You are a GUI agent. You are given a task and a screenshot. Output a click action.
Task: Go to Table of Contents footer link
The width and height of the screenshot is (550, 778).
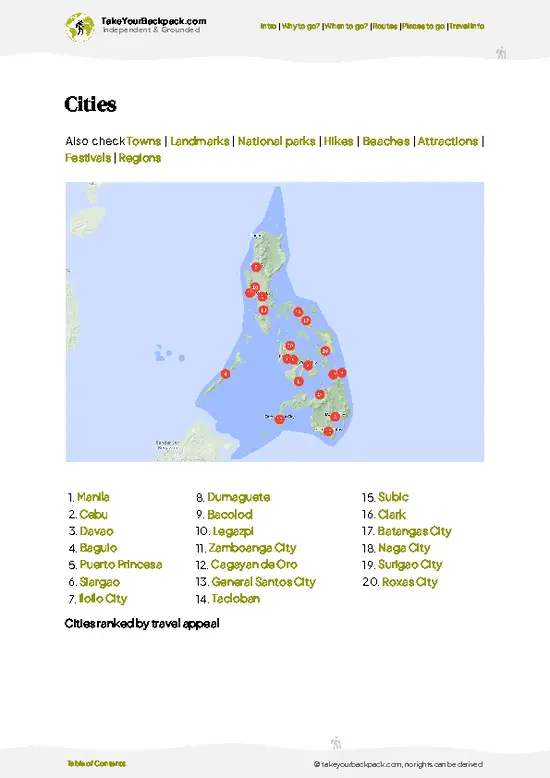tap(97, 763)
